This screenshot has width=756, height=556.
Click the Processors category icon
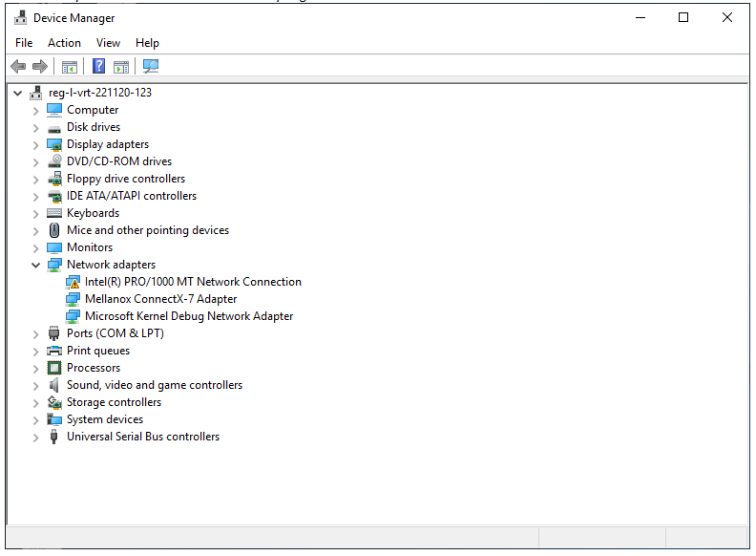(x=54, y=368)
